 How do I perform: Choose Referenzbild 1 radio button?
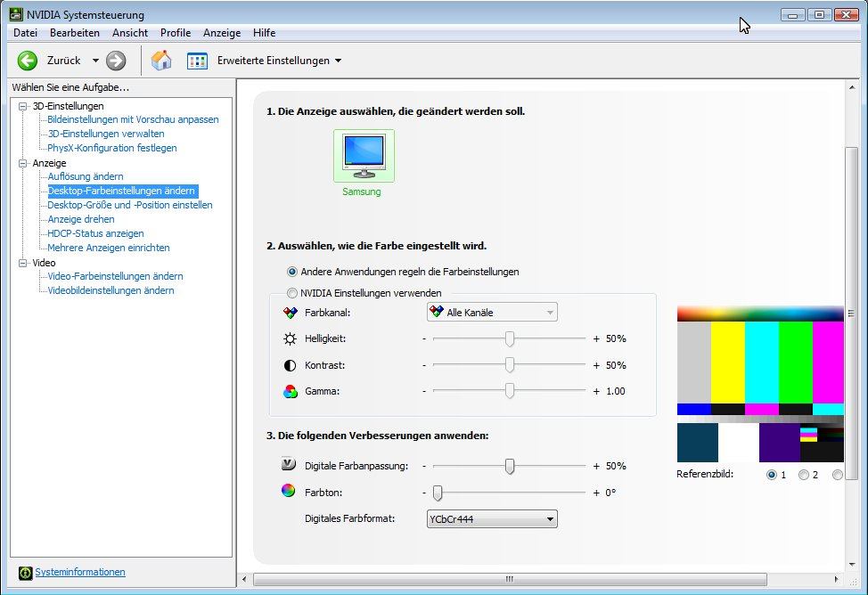(x=771, y=475)
